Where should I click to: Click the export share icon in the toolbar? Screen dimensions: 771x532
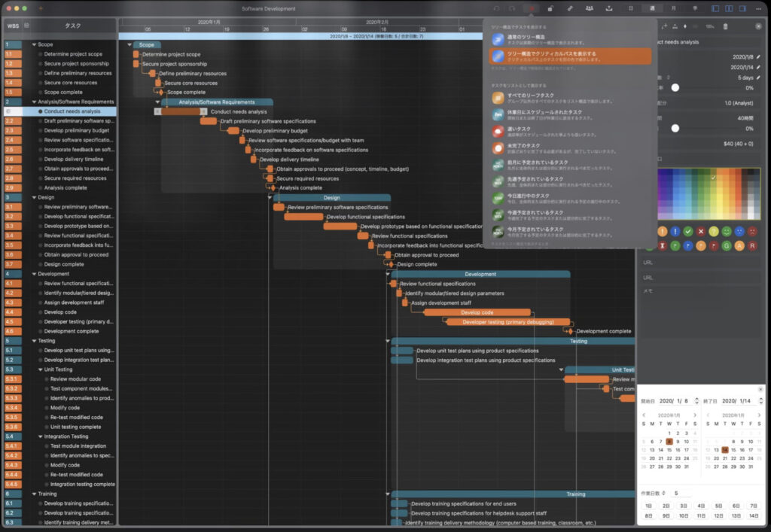[608, 8]
